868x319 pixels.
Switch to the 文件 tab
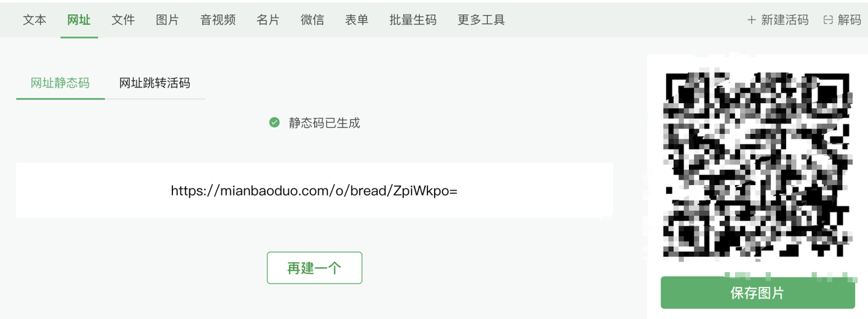tap(123, 20)
